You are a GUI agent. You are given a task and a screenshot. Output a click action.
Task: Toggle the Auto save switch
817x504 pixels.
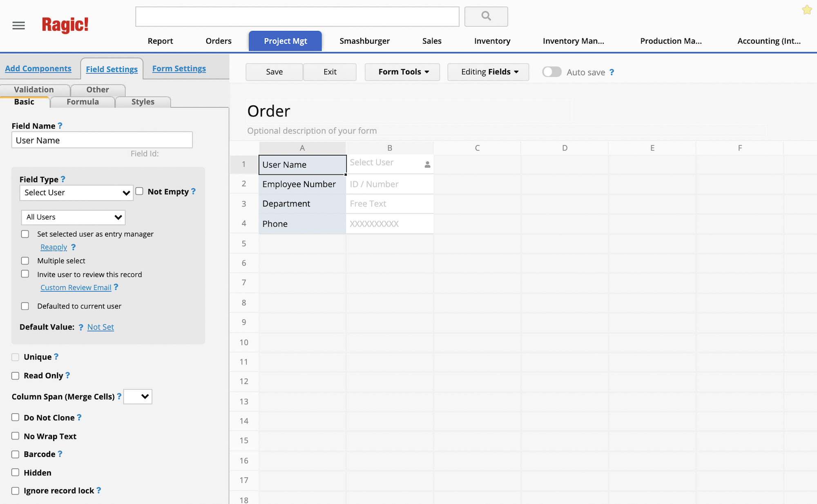click(x=552, y=72)
